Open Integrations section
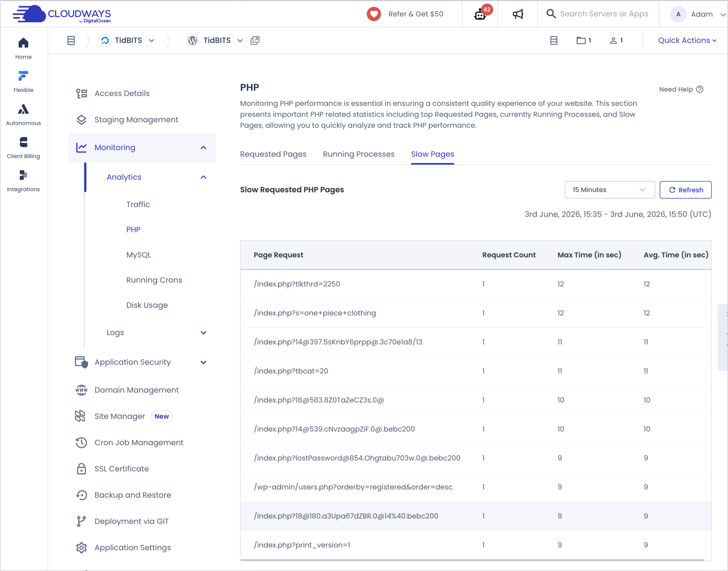The height and width of the screenshot is (571, 728). (x=23, y=181)
